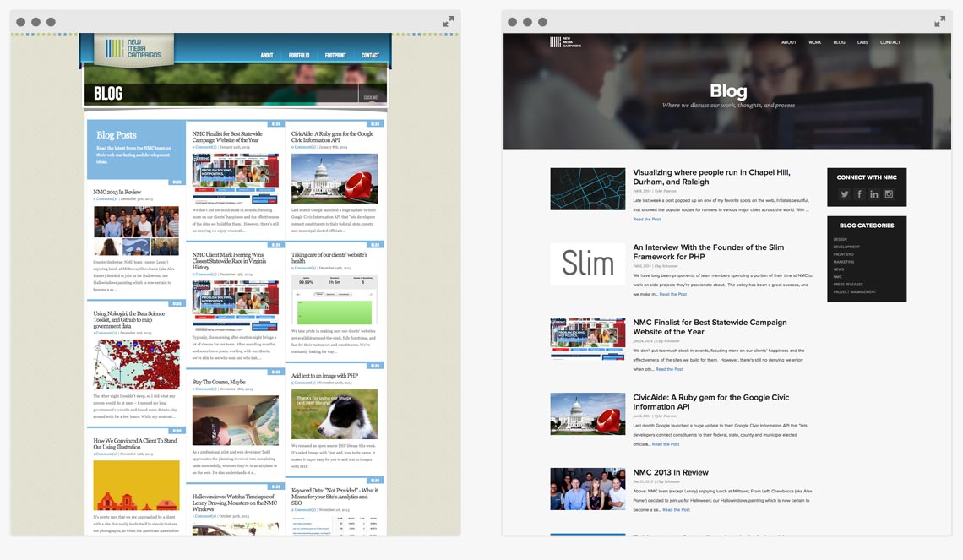
Task: Open left-window 'Keyword Data: Not Provided' post
Action: pyautogui.click(x=335, y=496)
